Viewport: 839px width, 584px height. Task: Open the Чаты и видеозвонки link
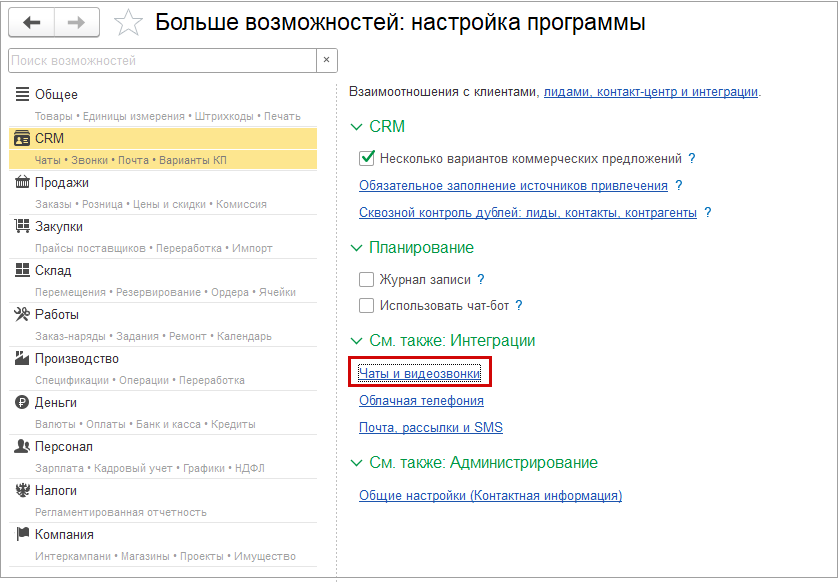tap(420, 373)
